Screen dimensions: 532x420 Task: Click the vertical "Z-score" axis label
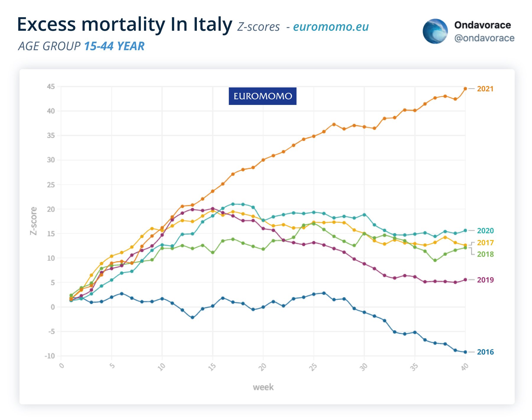34,221
